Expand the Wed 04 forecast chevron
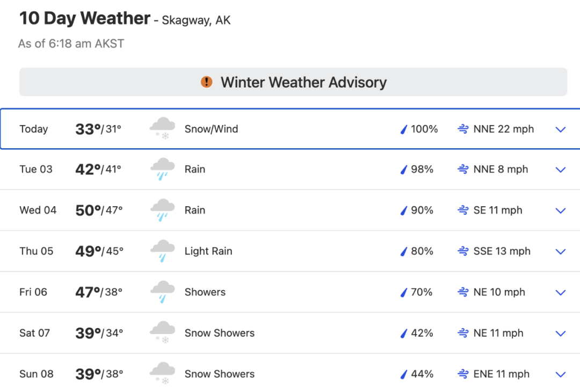The width and height of the screenshot is (580, 392). 561,211
